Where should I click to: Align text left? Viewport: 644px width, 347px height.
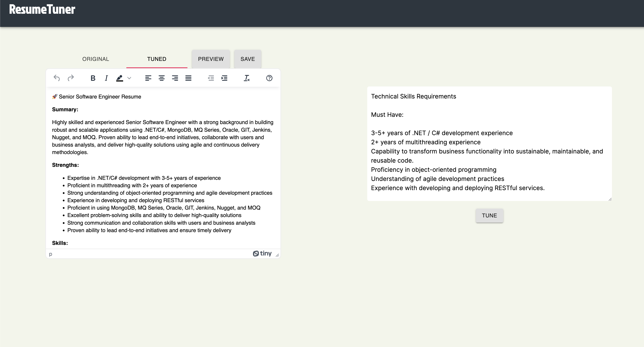tap(148, 78)
